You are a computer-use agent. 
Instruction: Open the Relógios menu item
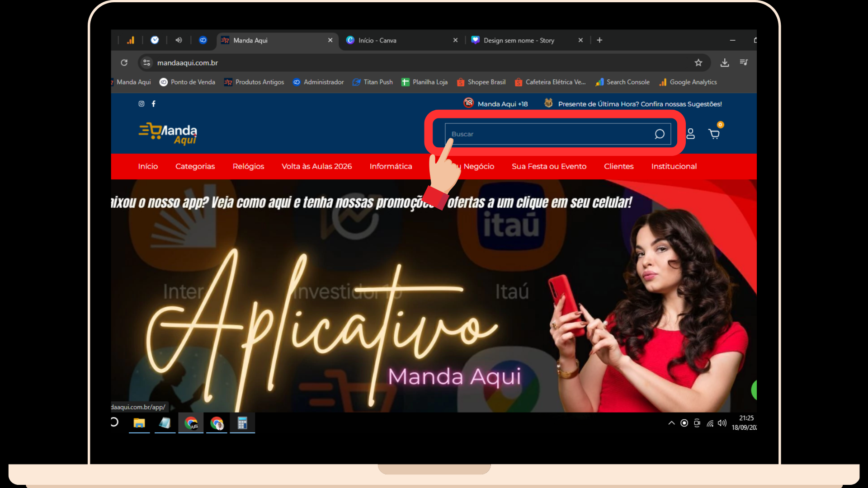point(248,166)
